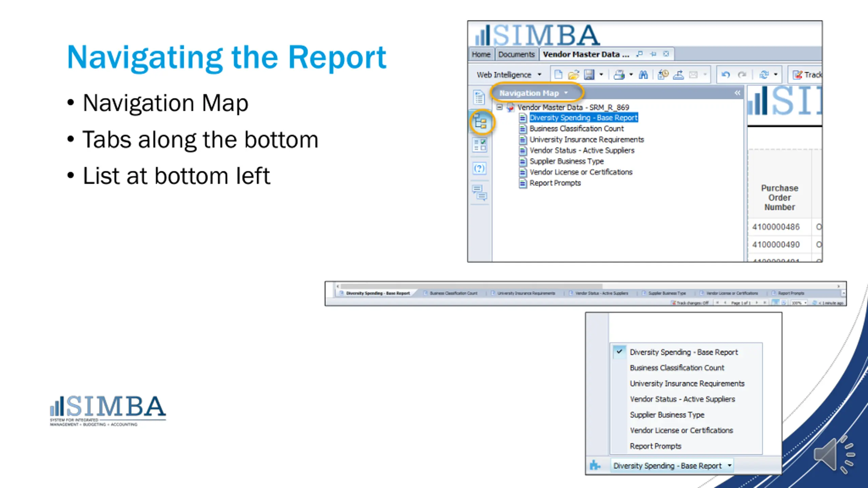Click the greyed Send by email icon
Screen dimensions: 868x488
pyautogui.click(x=693, y=75)
